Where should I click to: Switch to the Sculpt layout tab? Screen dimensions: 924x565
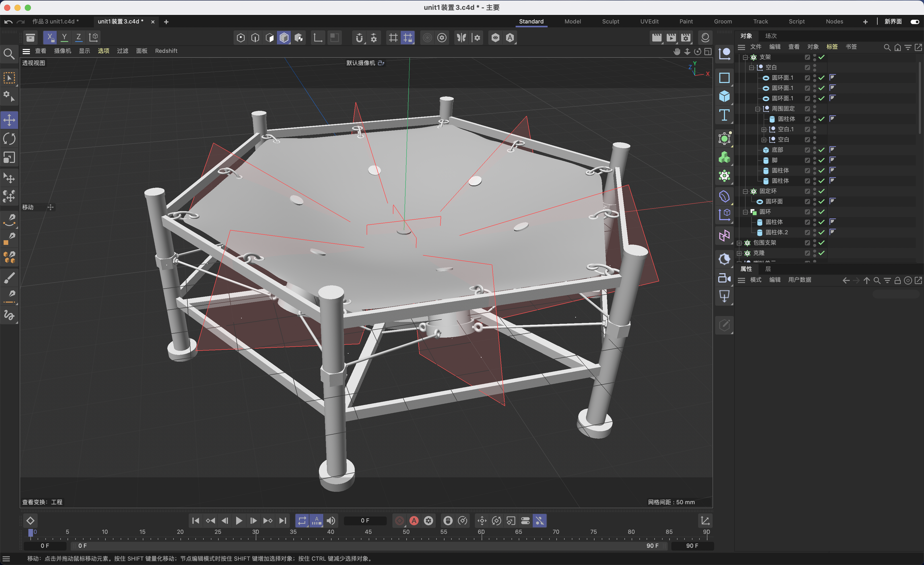pyautogui.click(x=610, y=22)
